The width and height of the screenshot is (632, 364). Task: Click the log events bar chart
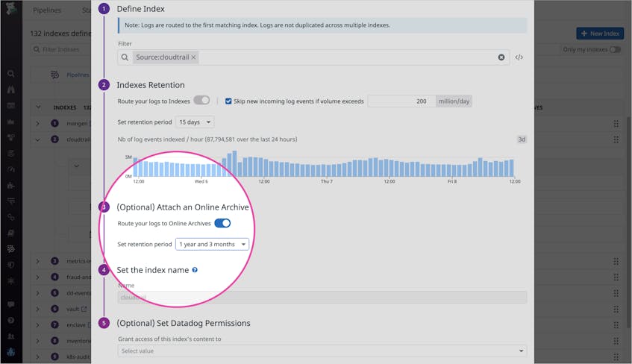point(324,164)
